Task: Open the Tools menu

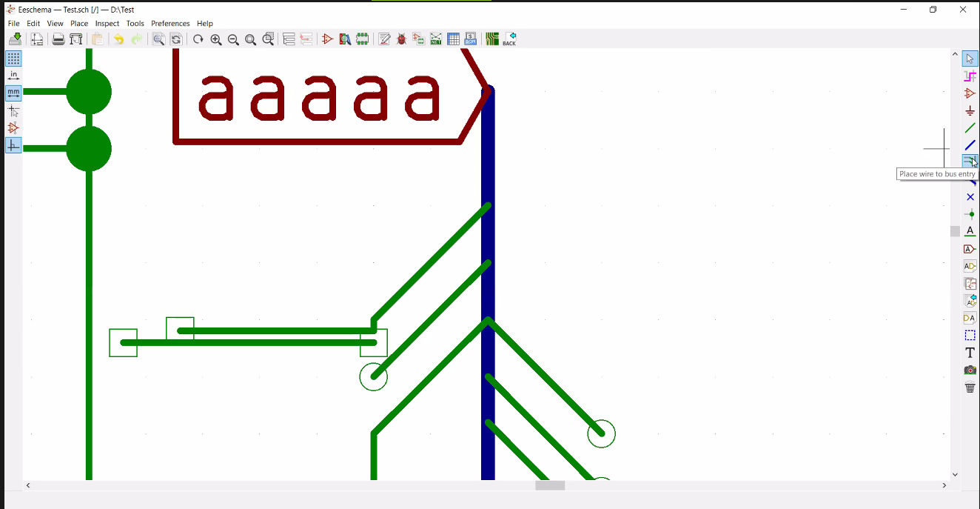Action: tap(135, 24)
